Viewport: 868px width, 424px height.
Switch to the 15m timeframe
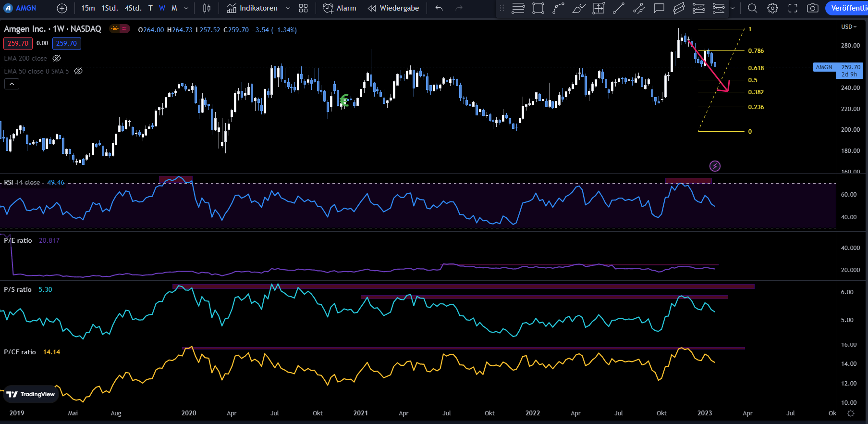click(x=88, y=8)
